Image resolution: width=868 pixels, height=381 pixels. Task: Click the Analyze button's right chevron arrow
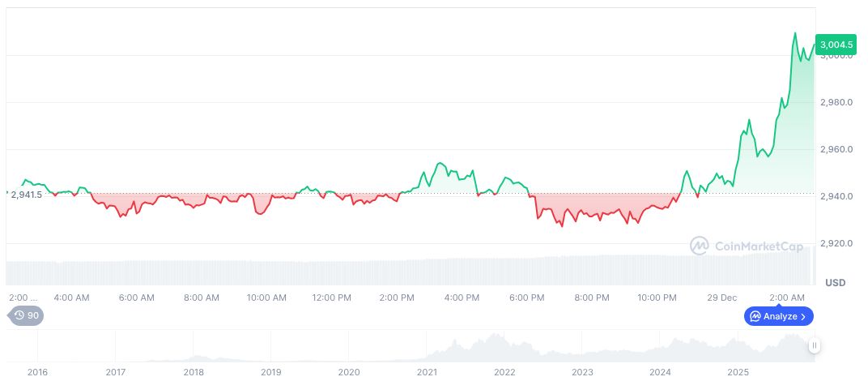pyautogui.click(x=803, y=316)
